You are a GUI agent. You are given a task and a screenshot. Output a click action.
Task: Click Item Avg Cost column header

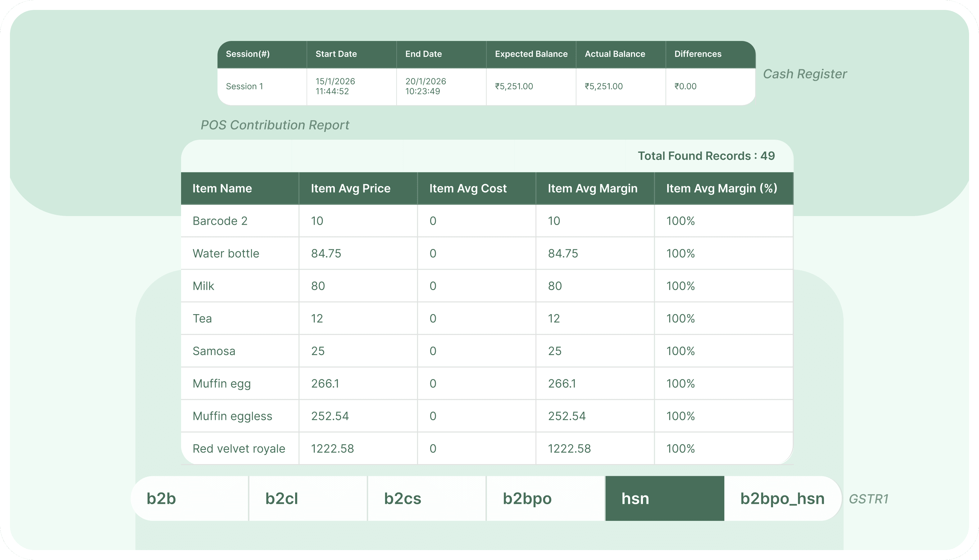467,188
